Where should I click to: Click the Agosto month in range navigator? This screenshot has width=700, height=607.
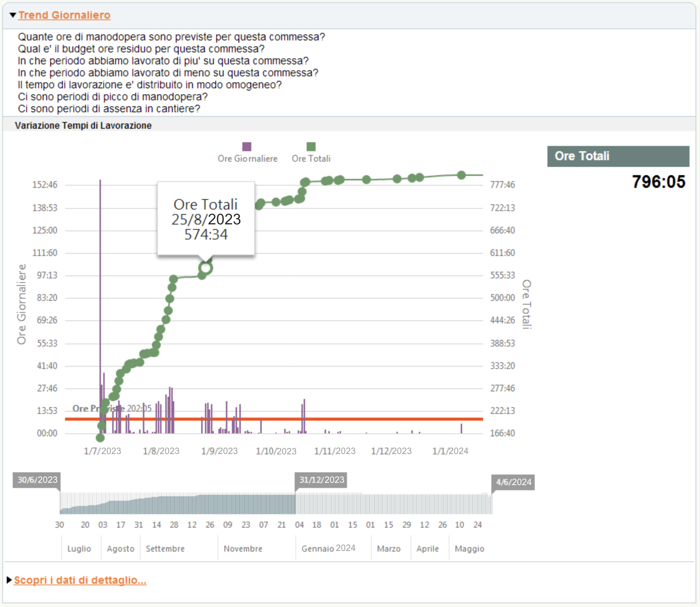coord(120,549)
